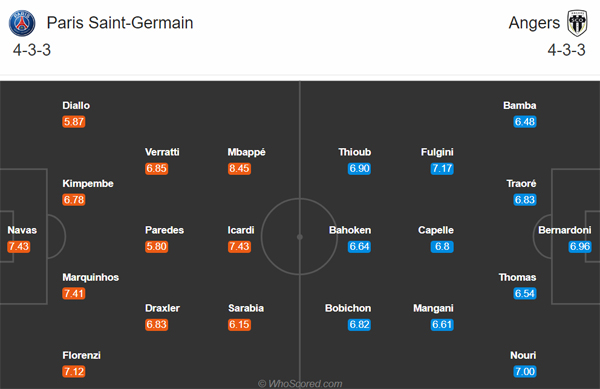The width and height of the screenshot is (600, 389).
Task: Click Icardi's player name
Action: pos(241,230)
